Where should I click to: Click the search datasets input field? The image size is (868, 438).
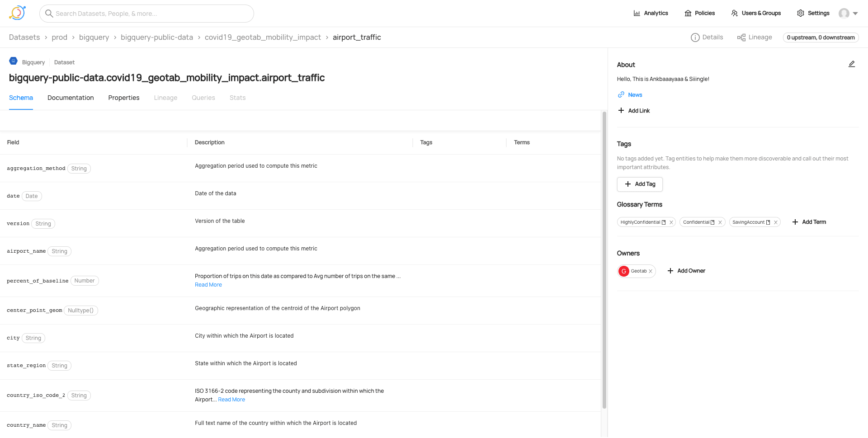(x=146, y=14)
